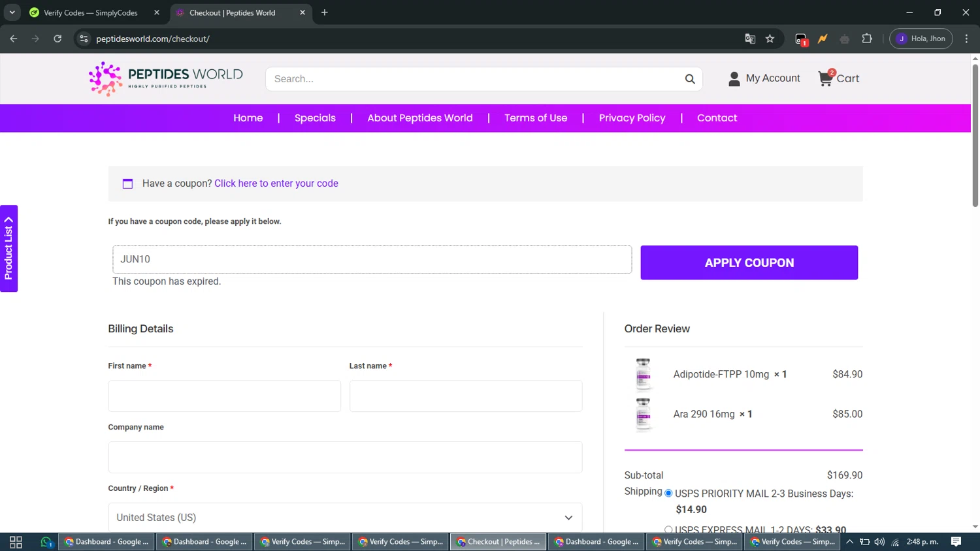This screenshot has height=551, width=980.
Task: Switch to Verify Codes — SimplyCodes tab
Action: 95,12
